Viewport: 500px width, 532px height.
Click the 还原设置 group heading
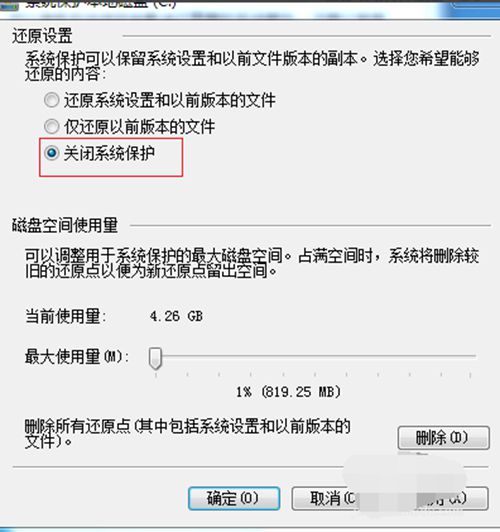[42, 36]
